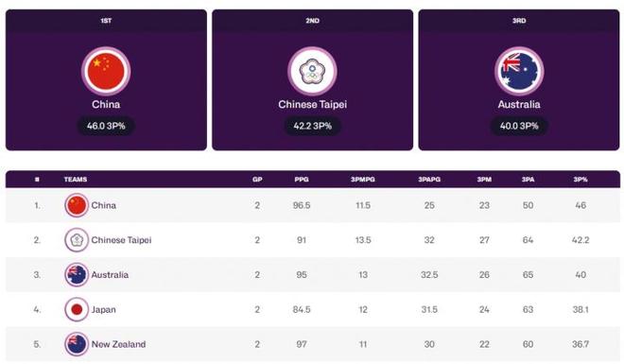Select Japan flag icon in table row
Screen dimensions: 624x364
pyautogui.click(x=77, y=309)
